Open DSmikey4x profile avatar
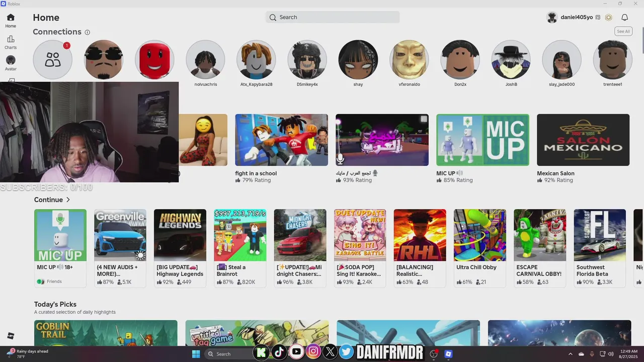Image resolution: width=644 pixels, height=362 pixels. point(307,60)
